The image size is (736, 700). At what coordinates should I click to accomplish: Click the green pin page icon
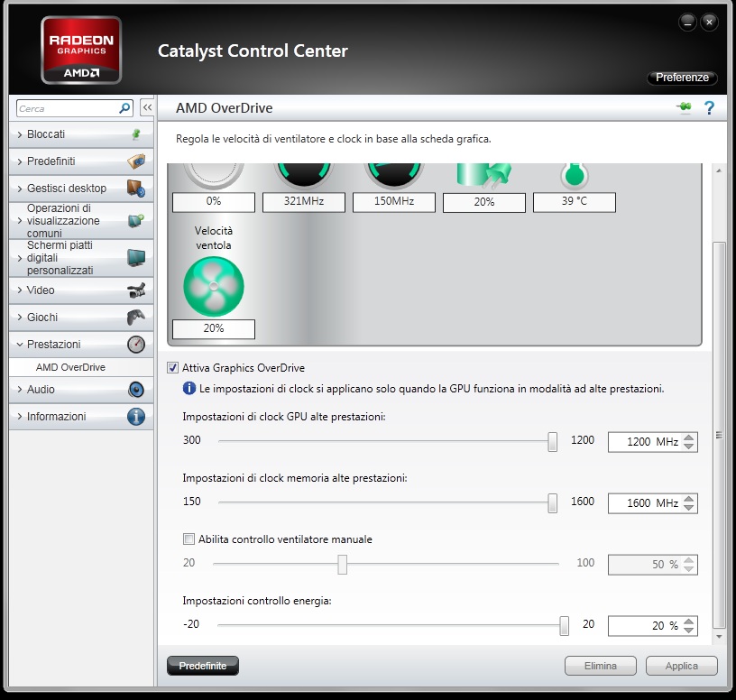click(x=684, y=107)
